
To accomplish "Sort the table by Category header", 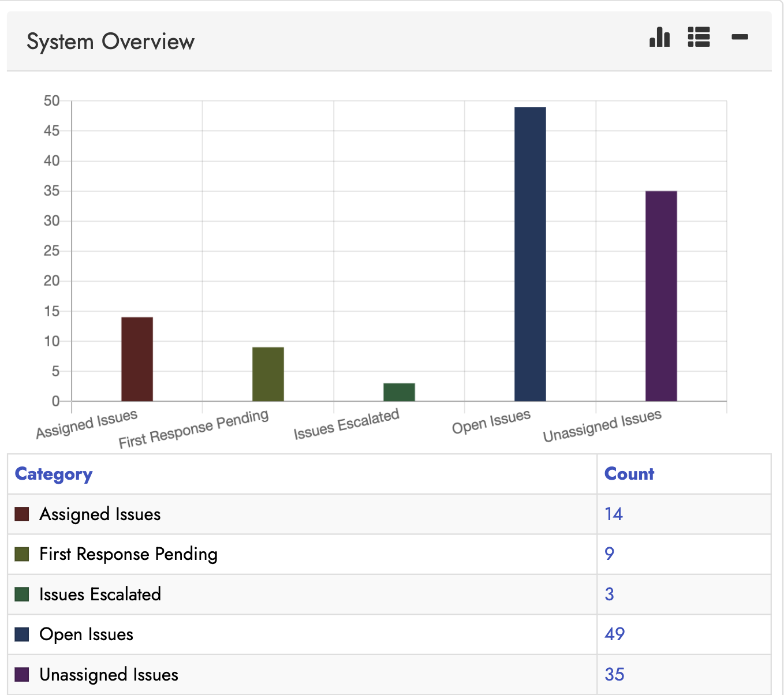I will point(53,474).
